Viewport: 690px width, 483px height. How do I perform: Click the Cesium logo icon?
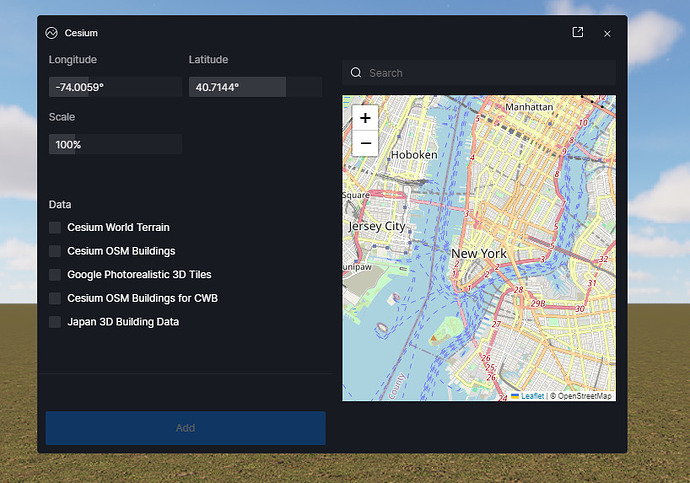(51, 33)
